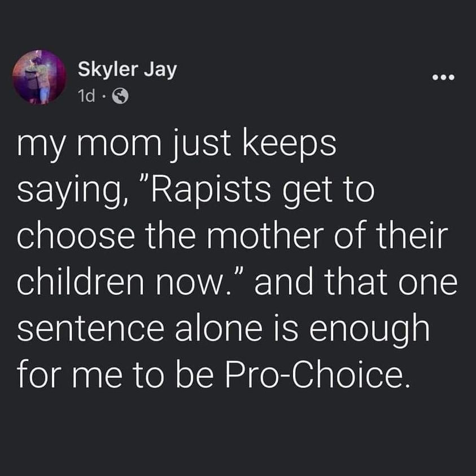Click the line "sentence alone is enough"

tap(224, 330)
